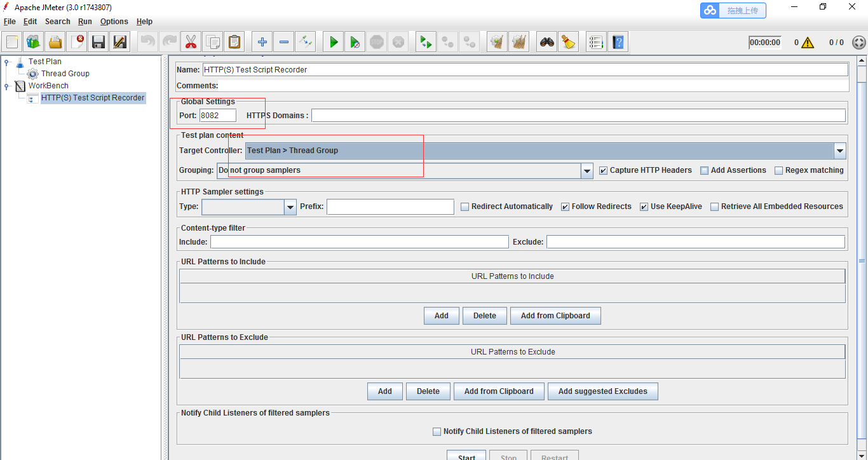The height and width of the screenshot is (460, 868).
Task: Open a test plan file with folder icon
Action: [55, 42]
